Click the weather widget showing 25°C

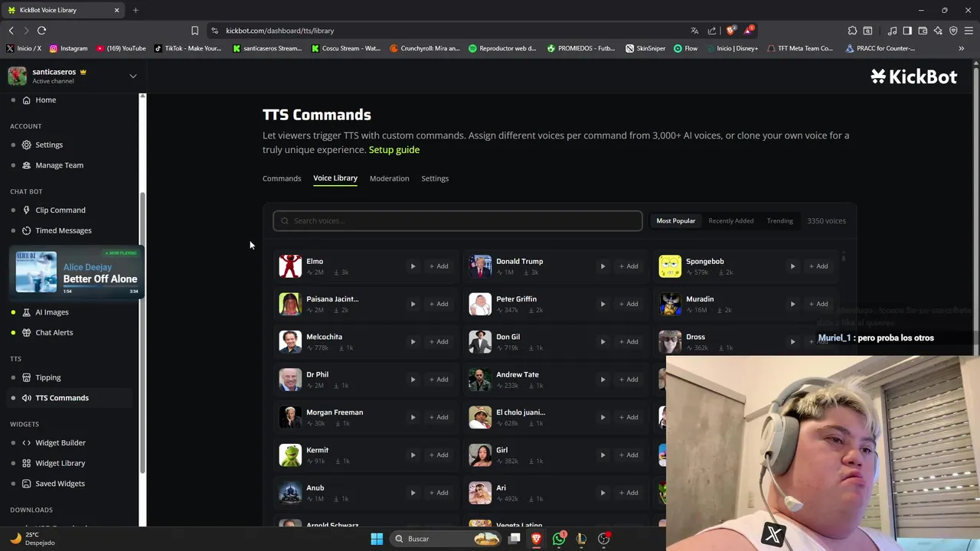33,539
